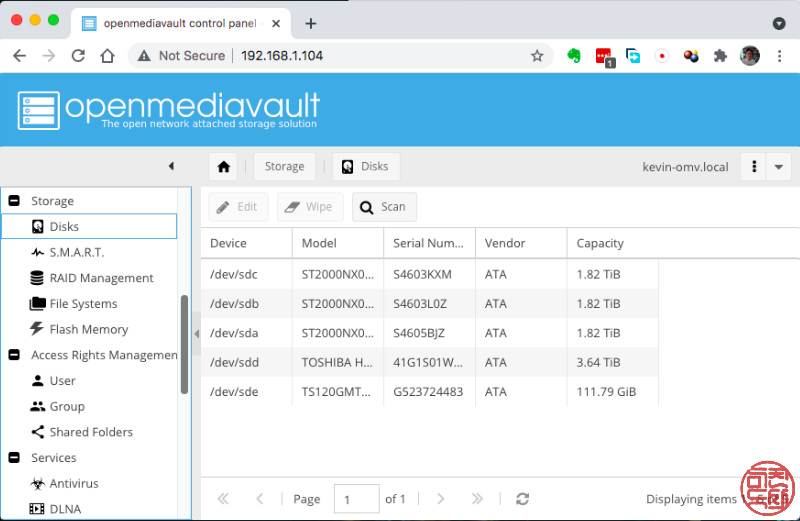Collapse the Services tree section
The image size is (800, 521).
coord(14,457)
